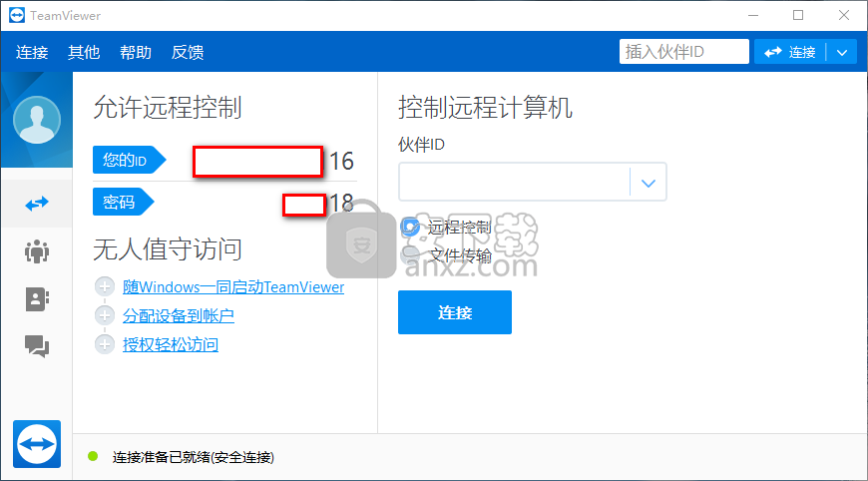Click plus icon beside 分配设备到帐户
The height and width of the screenshot is (481, 868).
104,315
